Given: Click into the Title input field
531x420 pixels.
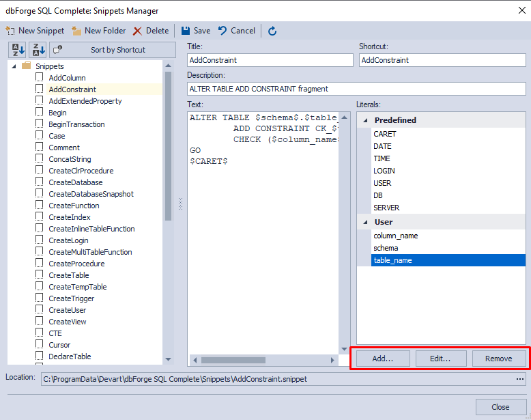Looking at the screenshot, I should pos(270,60).
